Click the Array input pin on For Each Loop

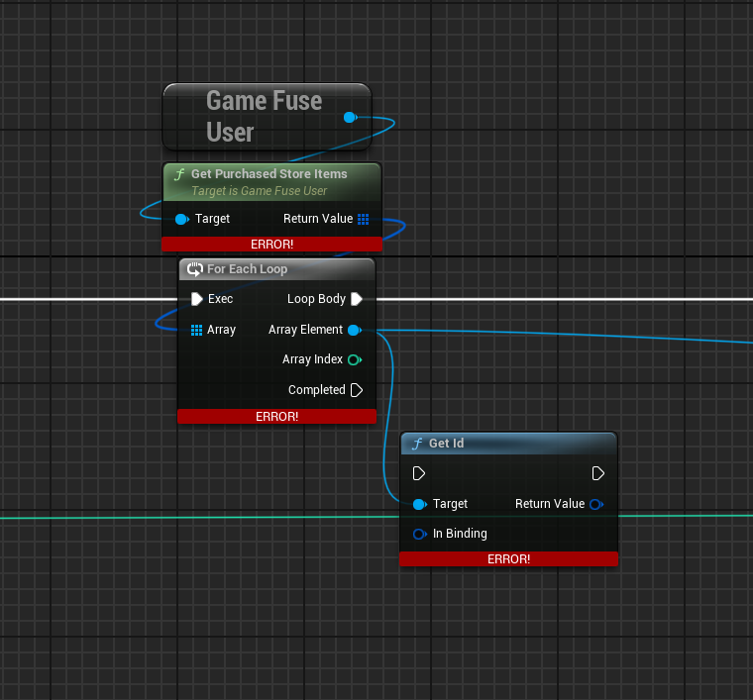click(x=196, y=330)
